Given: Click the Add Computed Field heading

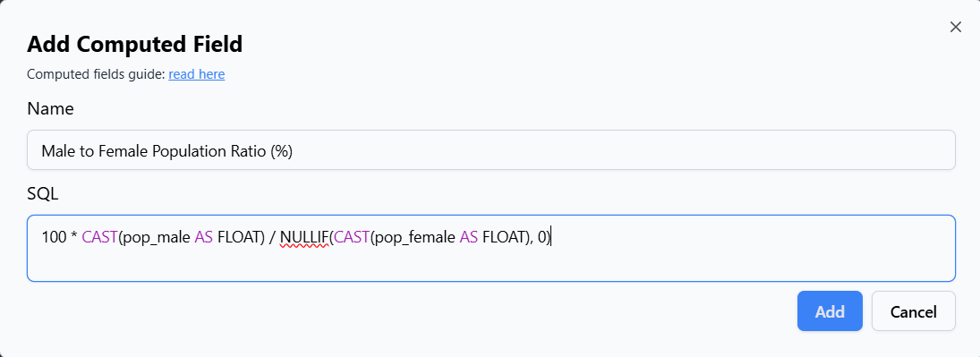Looking at the screenshot, I should click(x=134, y=45).
